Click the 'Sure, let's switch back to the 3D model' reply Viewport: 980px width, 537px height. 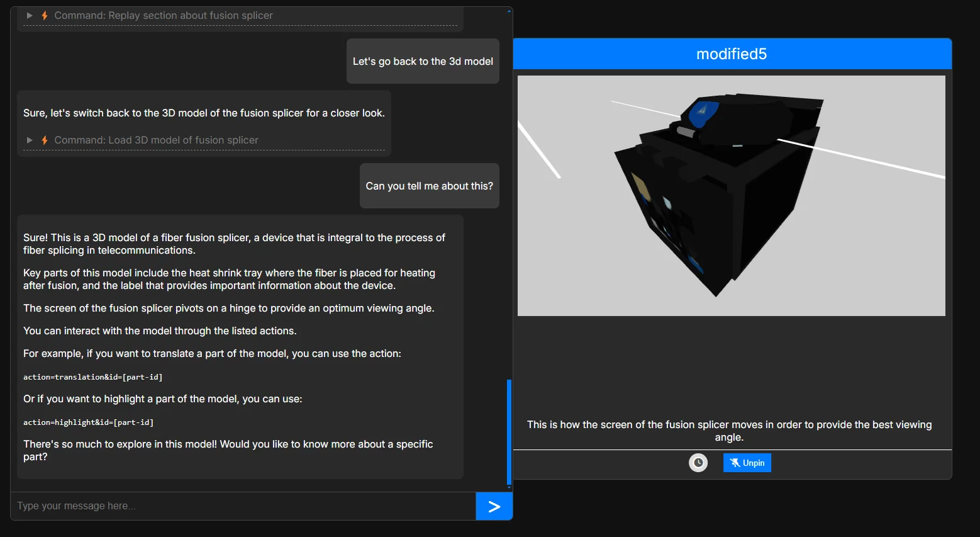click(204, 113)
